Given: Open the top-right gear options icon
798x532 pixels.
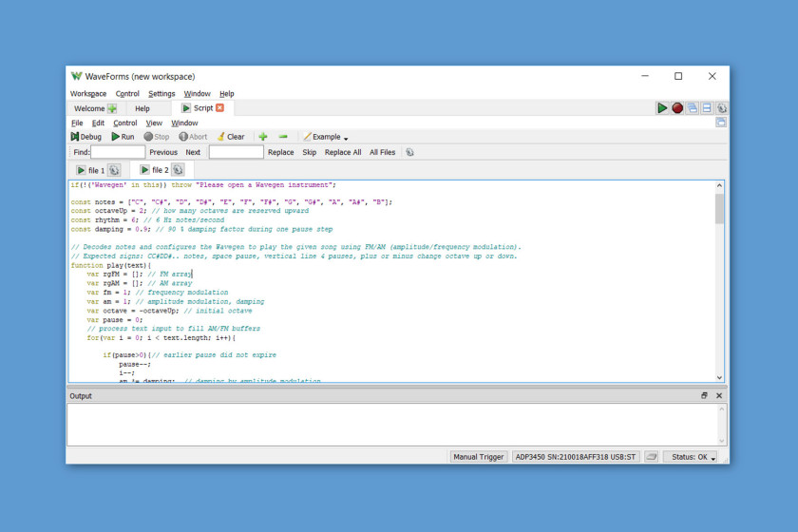Looking at the screenshot, I should coord(722,108).
